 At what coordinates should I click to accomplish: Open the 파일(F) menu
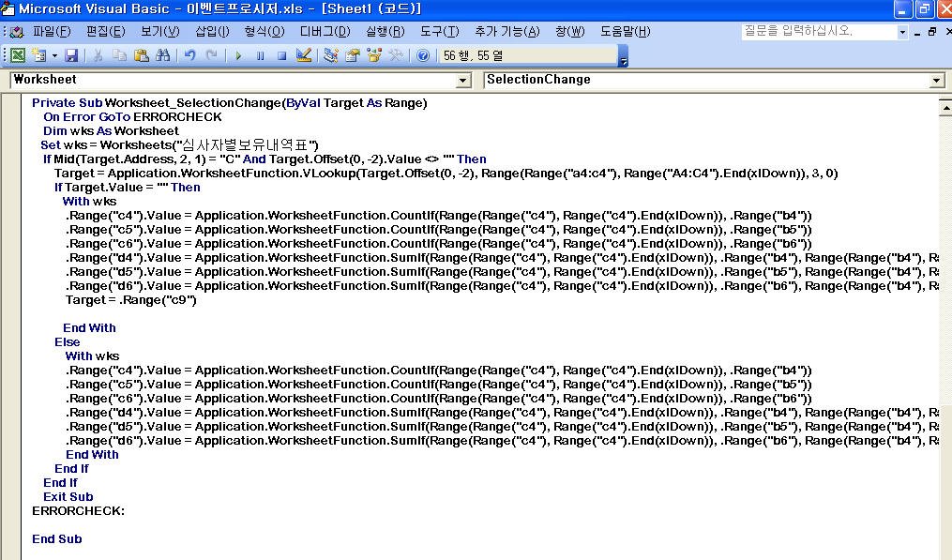[52, 32]
